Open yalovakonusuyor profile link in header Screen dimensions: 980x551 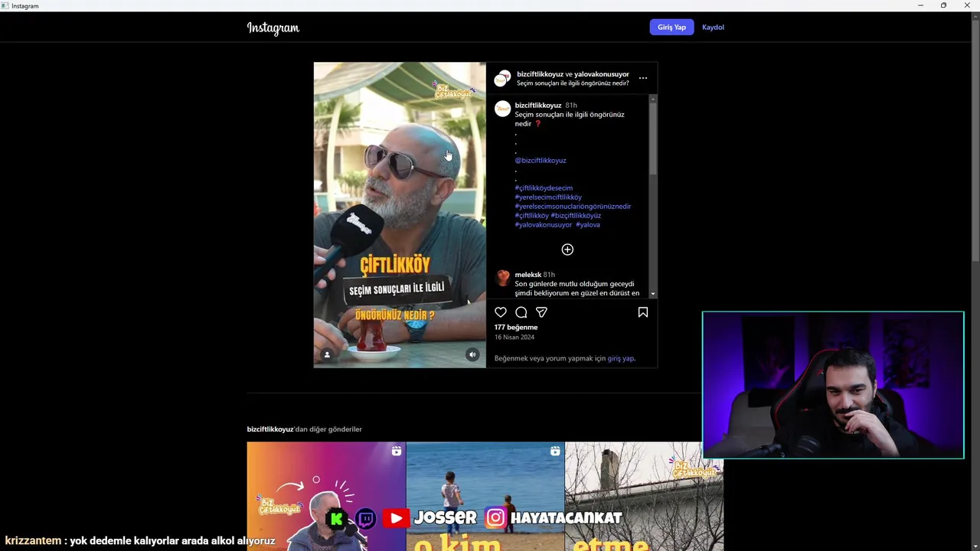click(602, 74)
